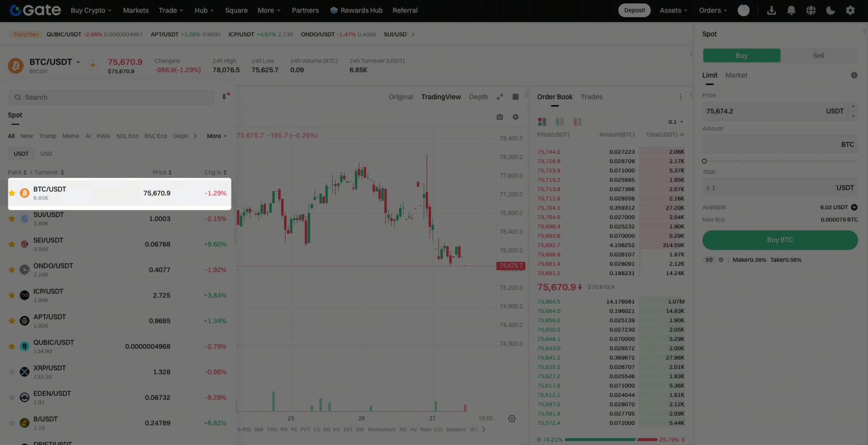
Task: Toggle favorite star for SUI/USDT row
Action: coord(12,219)
